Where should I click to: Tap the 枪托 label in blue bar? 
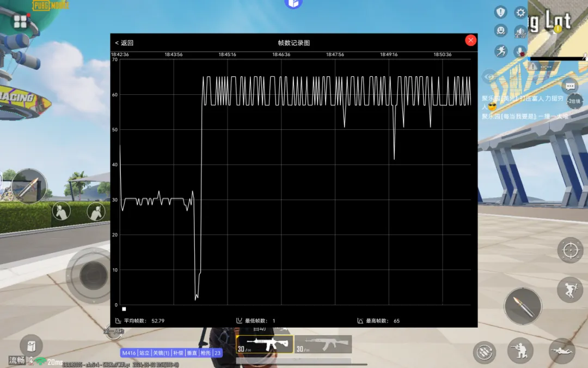coord(206,353)
